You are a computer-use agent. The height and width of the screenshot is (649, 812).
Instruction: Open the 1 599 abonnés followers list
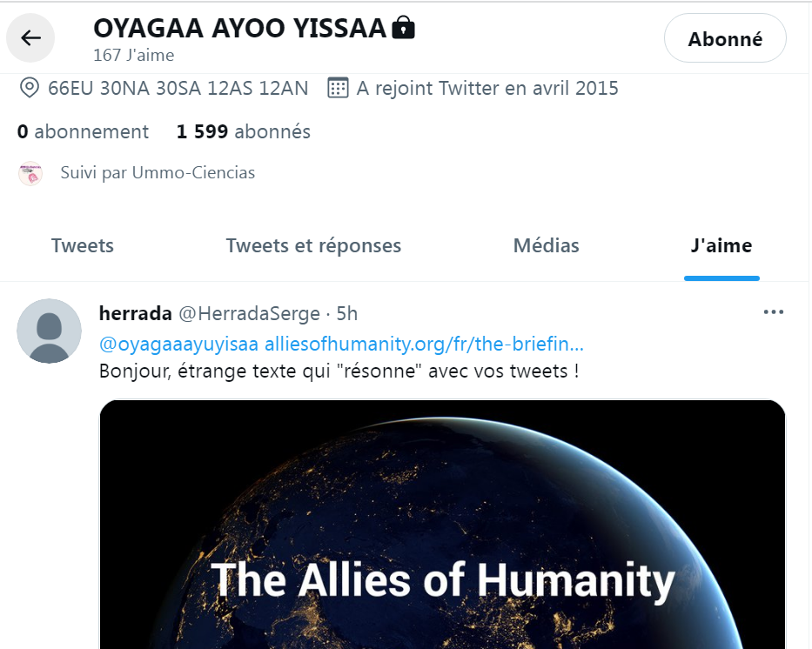click(x=244, y=131)
